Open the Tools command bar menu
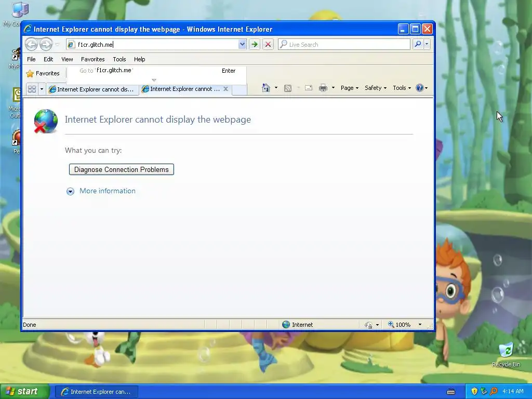This screenshot has height=399, width=532. pyautogui.click(x=402, y=88)
